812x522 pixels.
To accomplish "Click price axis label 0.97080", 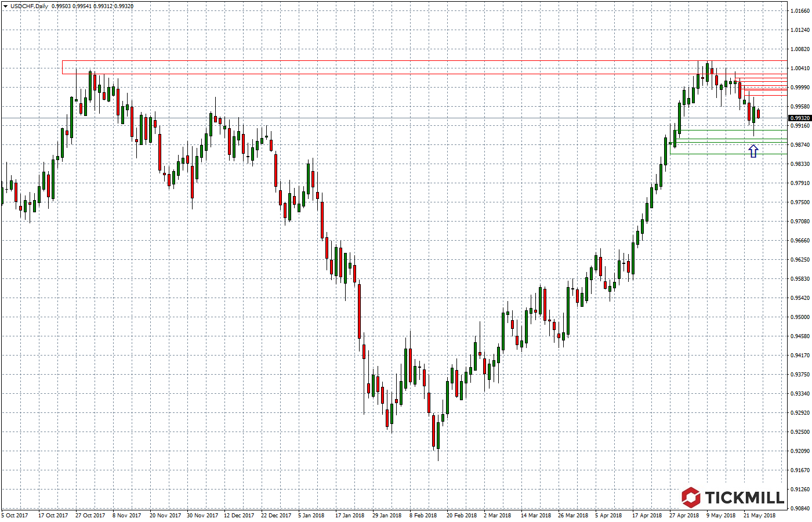I will click(x=800, y=222).
